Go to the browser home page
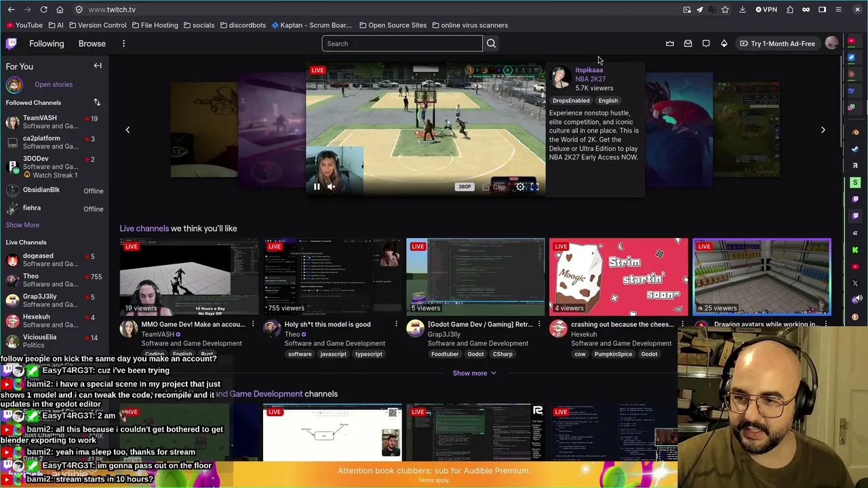The width and height of the screenshot is (868, 488). click(60, 9)
